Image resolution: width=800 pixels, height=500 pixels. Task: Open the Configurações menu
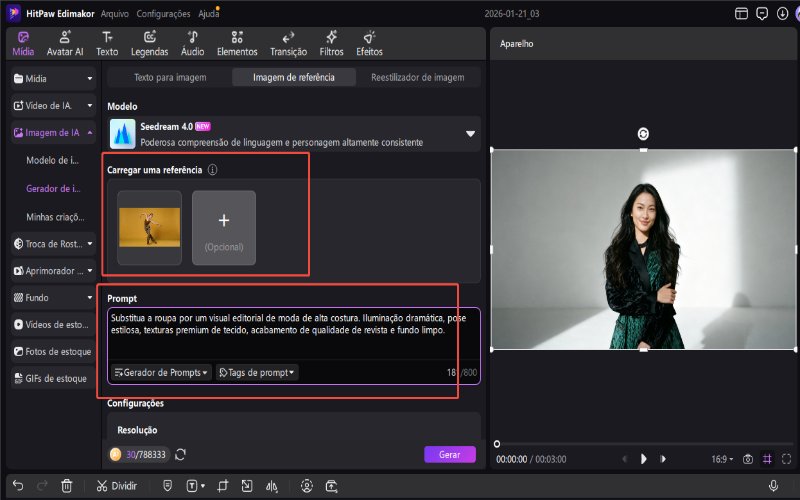point(163,14)
